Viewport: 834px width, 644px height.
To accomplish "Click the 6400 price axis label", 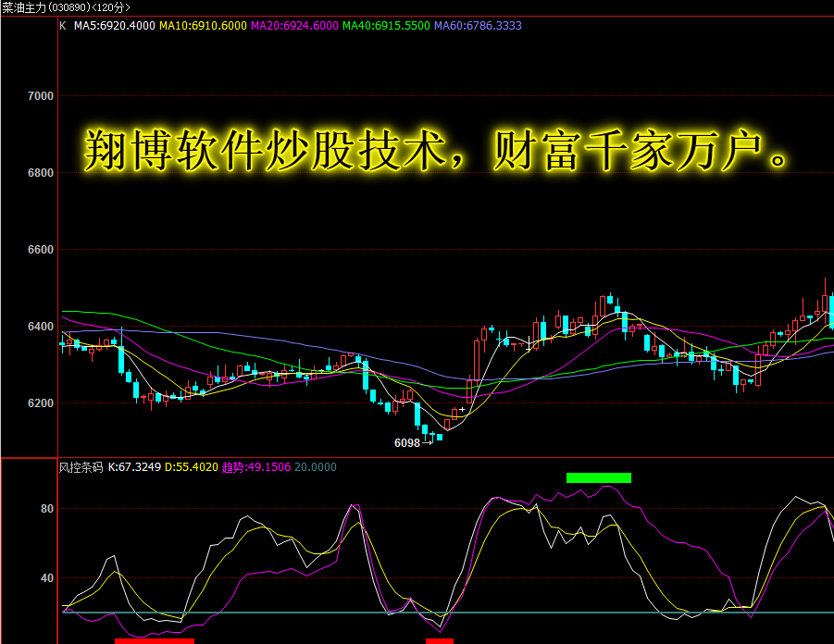I will pos(41,327).
